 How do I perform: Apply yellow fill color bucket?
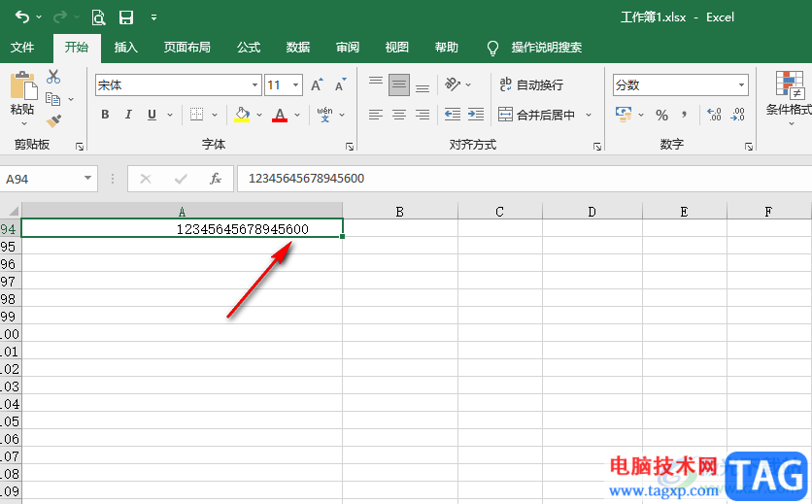[x=242, y=115]
